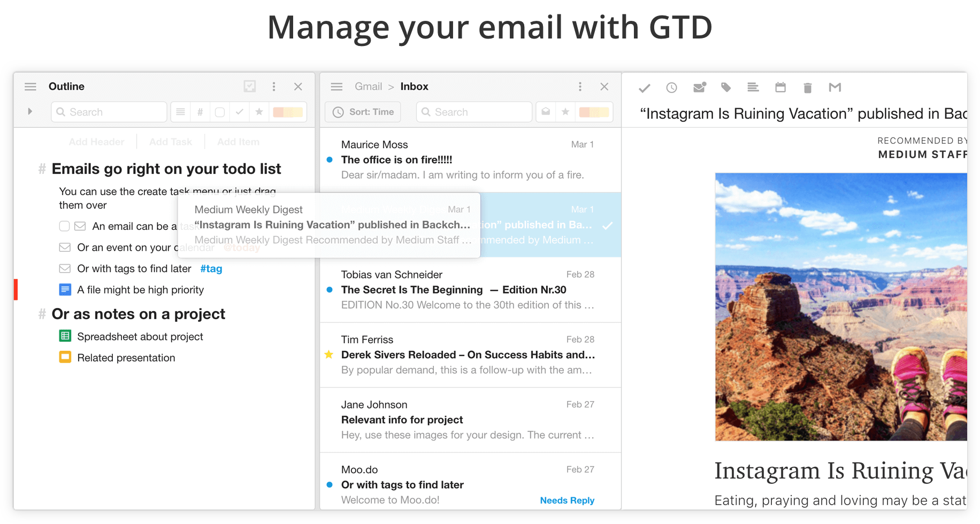Close the Outline pane
The height and width of the screenshot is (524, 980).
pyautogui.click(x=298, y=87)
